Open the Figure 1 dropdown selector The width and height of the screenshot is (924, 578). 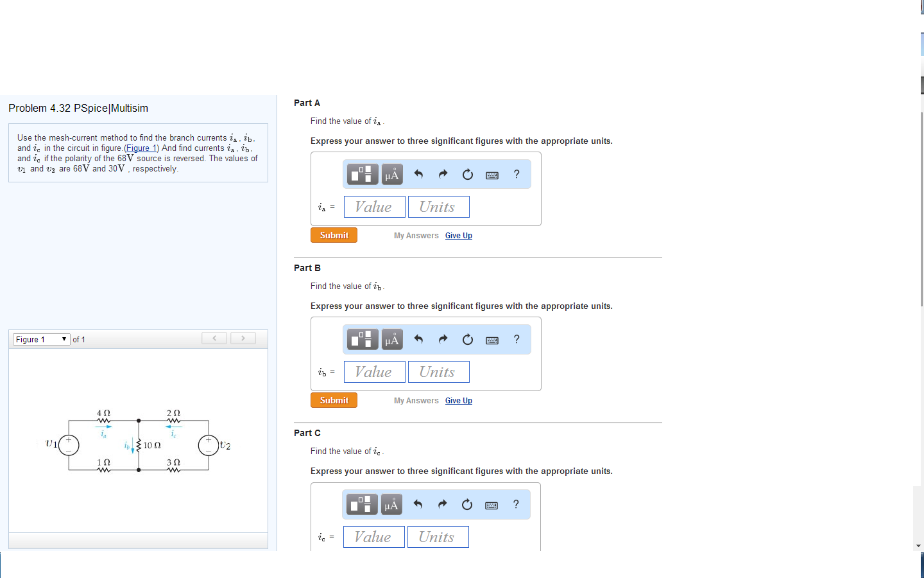point(41,338)
